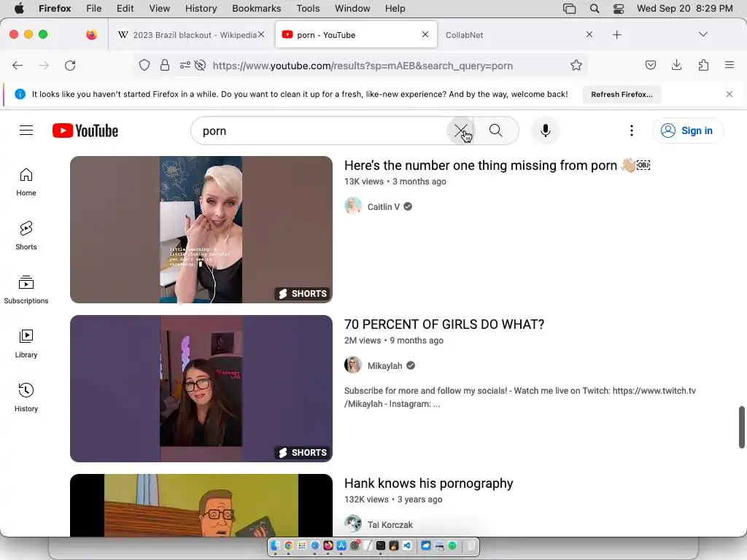747x560 pixels.
Task: Clear the YouTube search query
Action: (460, 131)
